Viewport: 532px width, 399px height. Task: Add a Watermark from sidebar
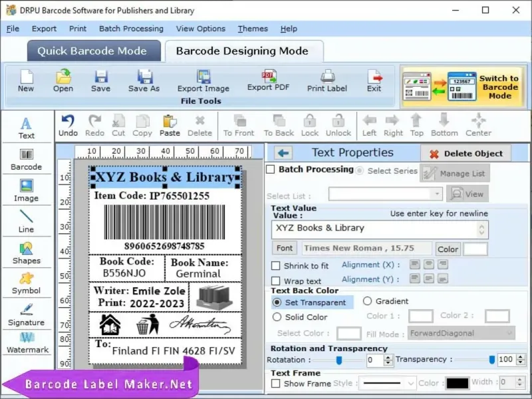27,343
